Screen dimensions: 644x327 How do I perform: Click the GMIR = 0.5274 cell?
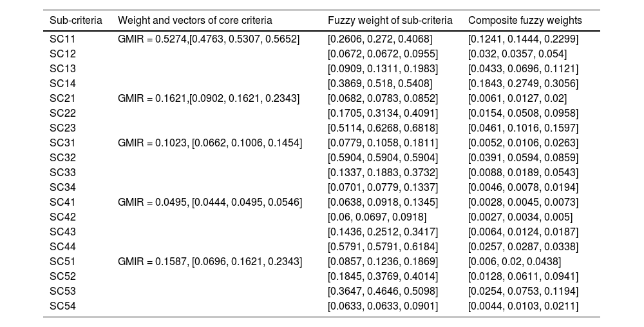click(x=209, y=39)
